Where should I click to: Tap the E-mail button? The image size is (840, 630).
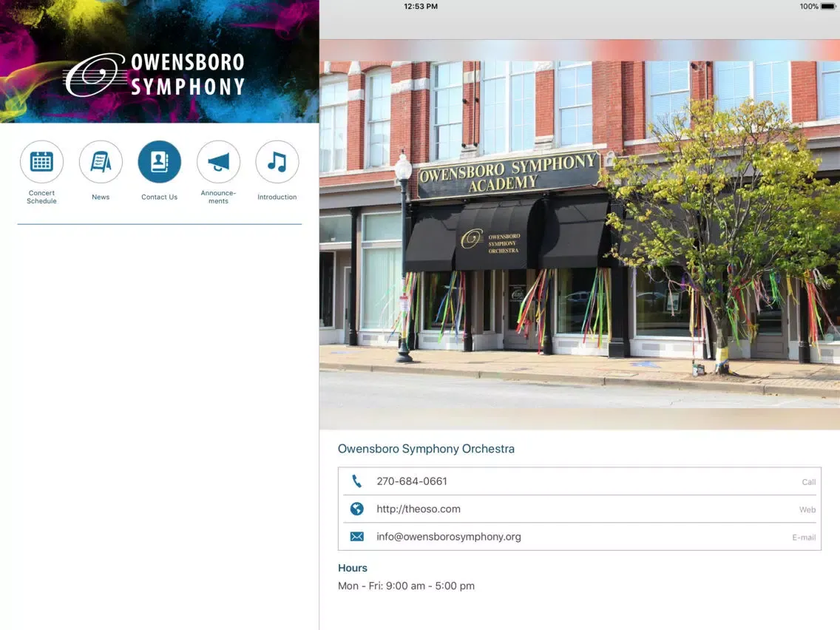coord(804,538)
